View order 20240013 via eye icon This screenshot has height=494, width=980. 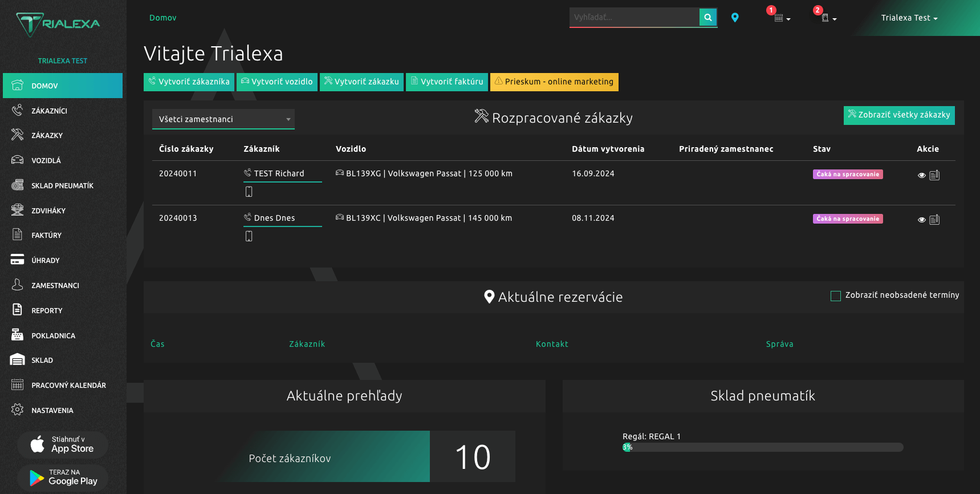point(921,220)
